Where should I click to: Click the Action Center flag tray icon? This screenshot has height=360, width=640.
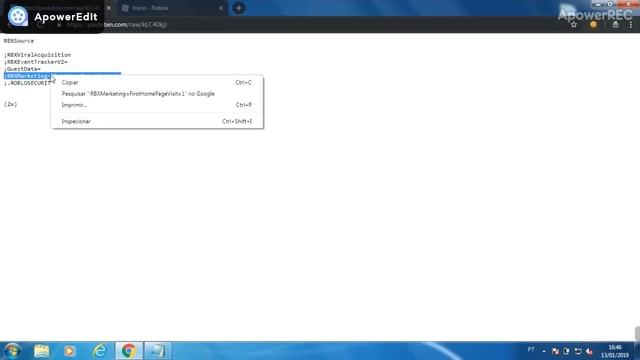556,351
